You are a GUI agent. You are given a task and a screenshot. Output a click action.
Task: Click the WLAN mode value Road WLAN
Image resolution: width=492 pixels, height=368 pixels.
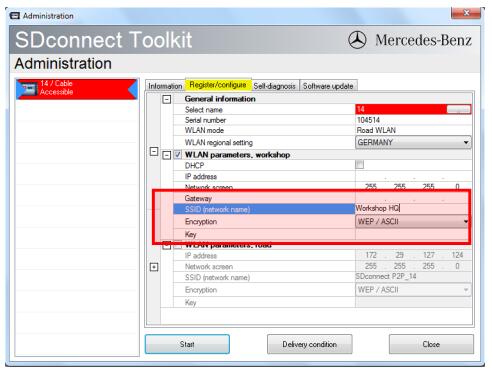coord(376,130)
